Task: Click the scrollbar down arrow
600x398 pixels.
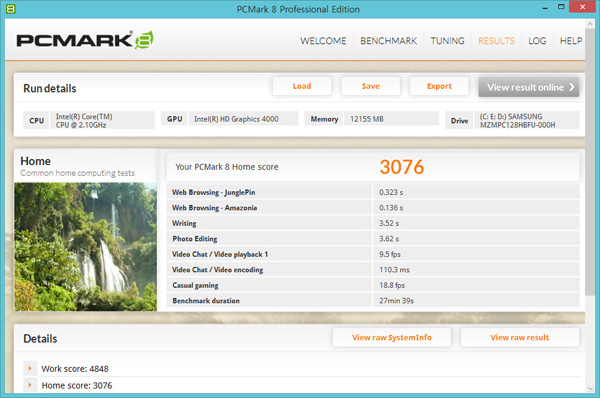Action: click(590, 388)
